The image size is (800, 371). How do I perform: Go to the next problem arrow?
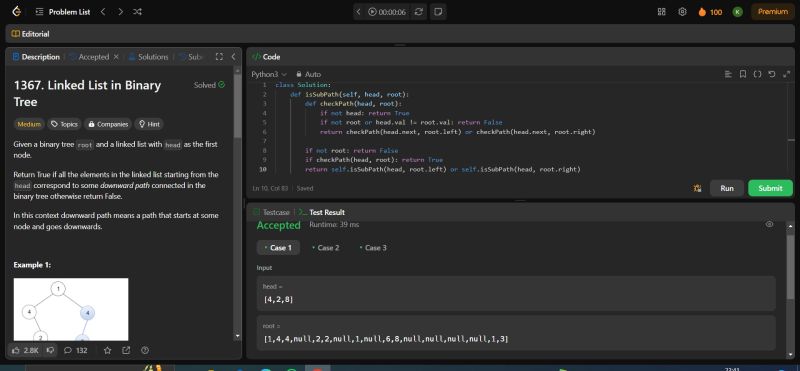(x=120, y=12)
